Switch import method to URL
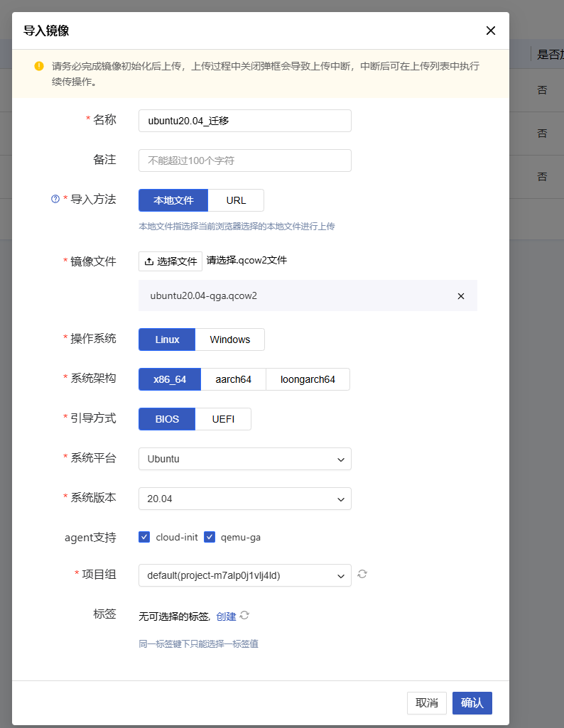Viewport: 564px width, 728px height. 236,200
